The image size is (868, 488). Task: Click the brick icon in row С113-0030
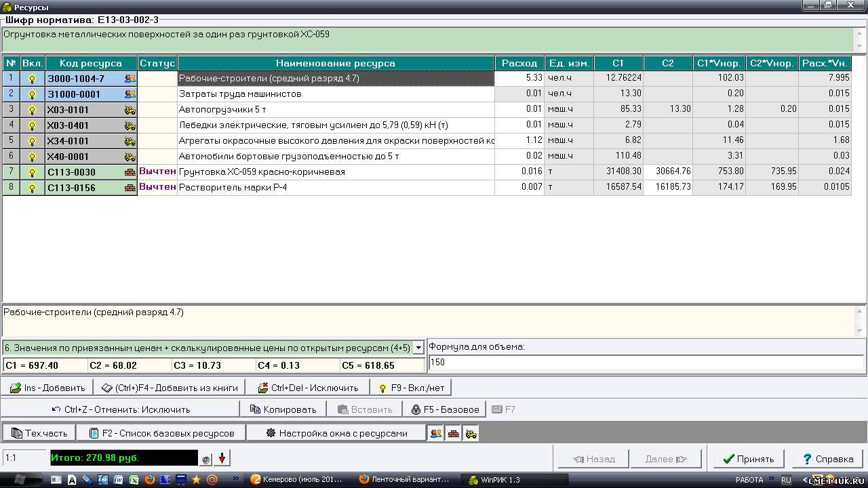pyautogui.click(x=130, y=172)
